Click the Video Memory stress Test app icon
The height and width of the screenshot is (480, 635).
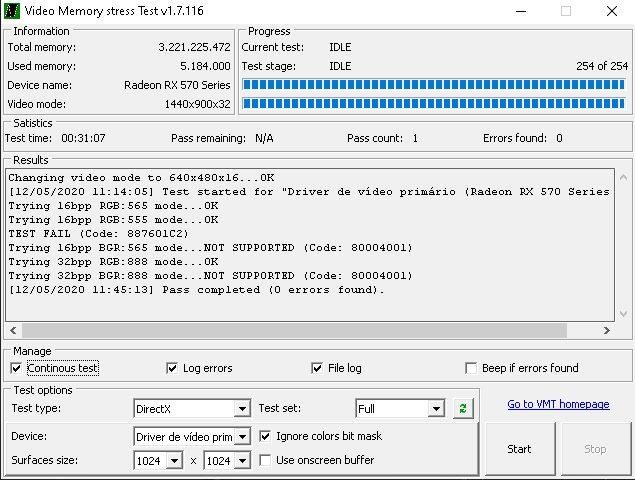(x=11, y=11)
